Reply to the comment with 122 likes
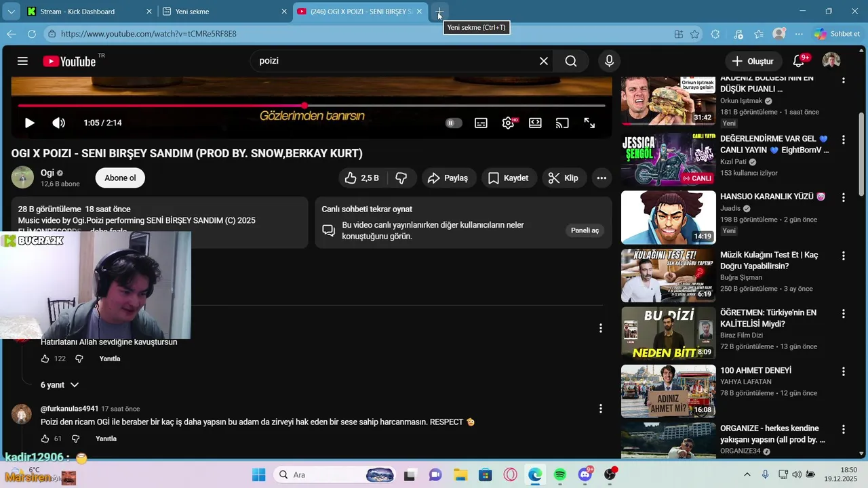Image resolution: width=868 pixels, height=488 pixels. click(110, 359)
